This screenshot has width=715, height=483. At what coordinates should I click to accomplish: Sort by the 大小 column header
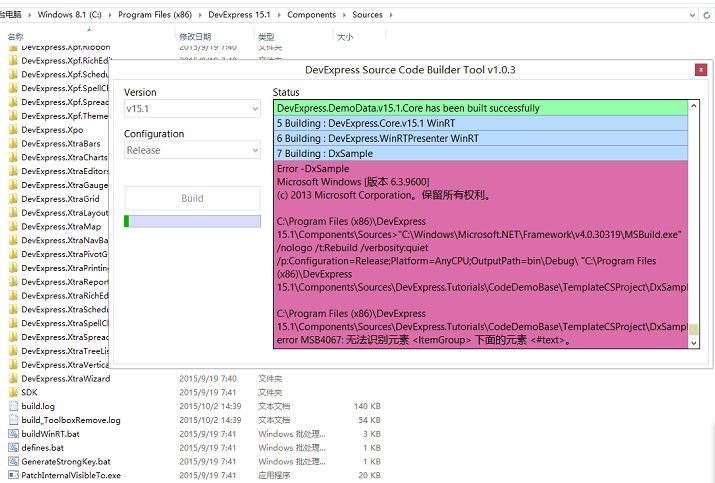pyautogui.click(x=345, y=37)
